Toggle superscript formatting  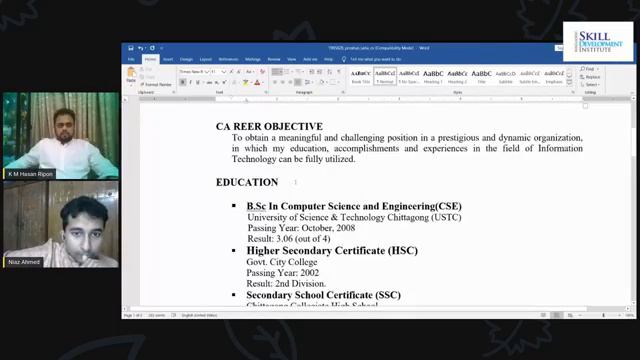[x=224, y=82]
